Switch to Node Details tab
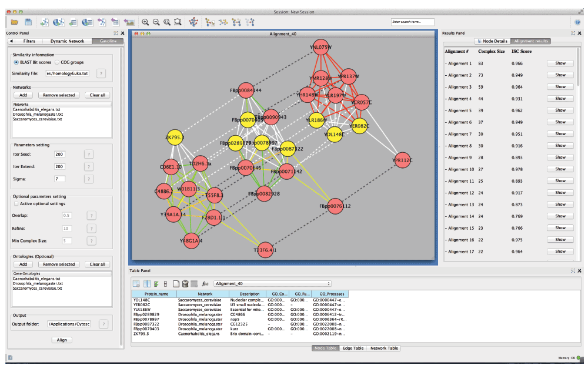 tap(492, 41)
